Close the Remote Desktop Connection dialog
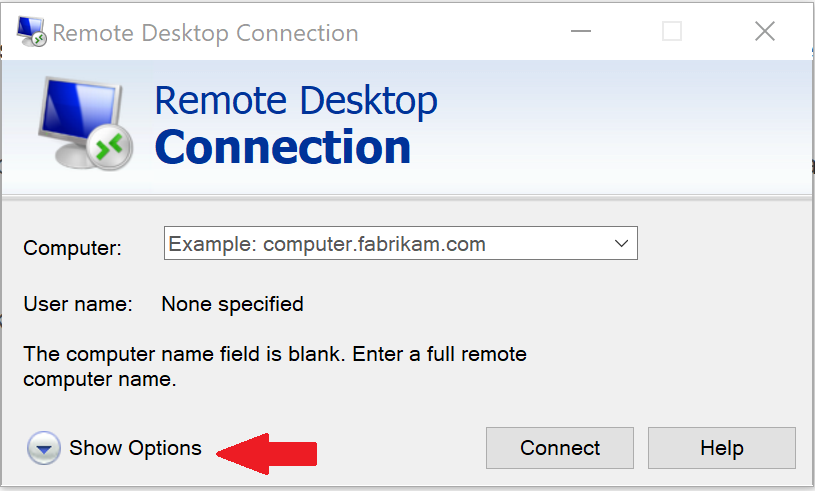815x491 pixels. (x=765, y=32)
